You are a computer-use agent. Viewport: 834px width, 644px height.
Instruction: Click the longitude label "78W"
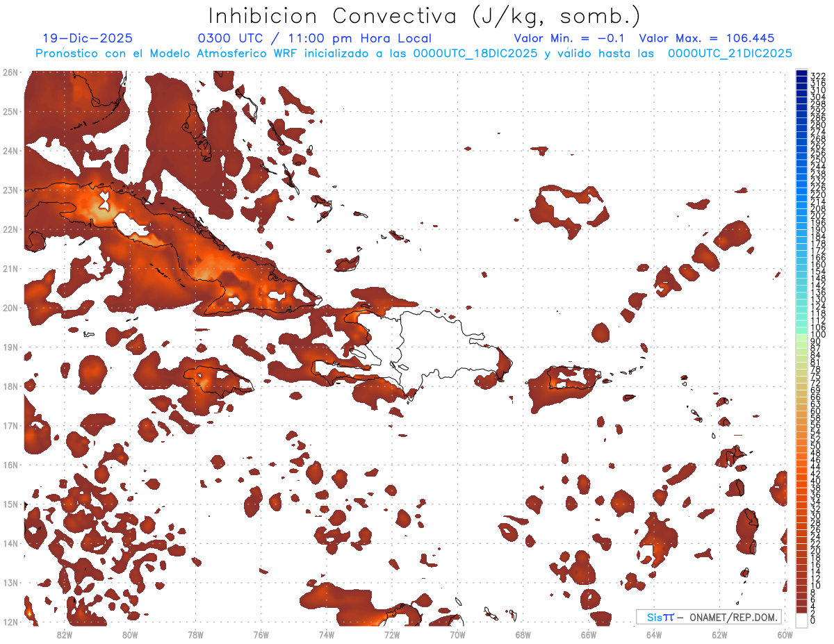click(x=195, y=634)
